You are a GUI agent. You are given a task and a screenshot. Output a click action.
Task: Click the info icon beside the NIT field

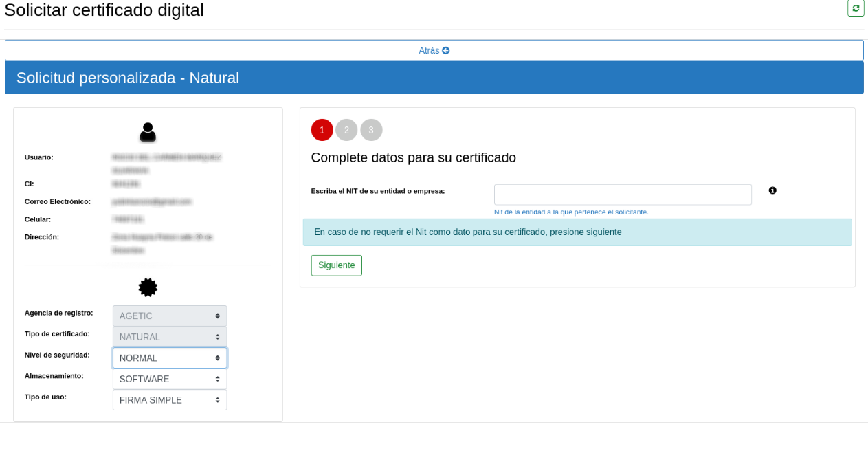[772, 190]
